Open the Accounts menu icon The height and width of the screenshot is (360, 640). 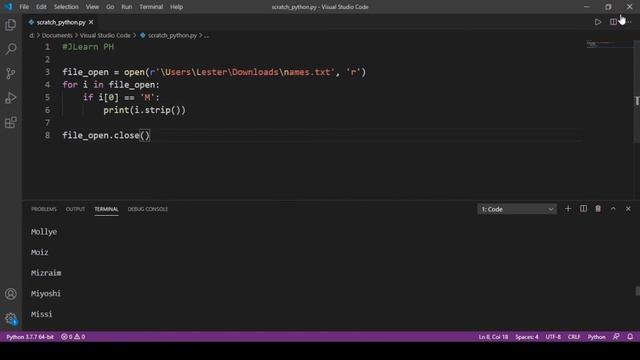[11, 294]
